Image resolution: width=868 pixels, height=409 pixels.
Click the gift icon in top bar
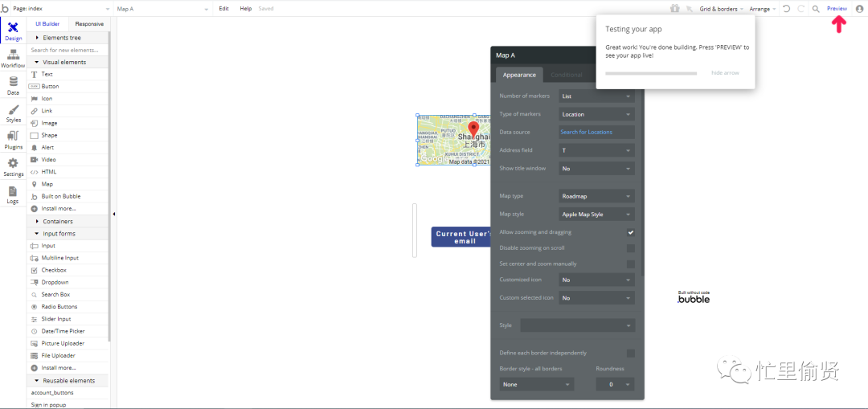point(674,8)
